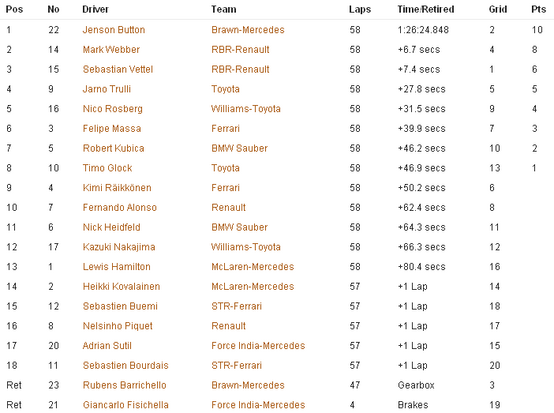Open the Mark Webber driver link
The image size is (554, 413).
pos(111,49)
